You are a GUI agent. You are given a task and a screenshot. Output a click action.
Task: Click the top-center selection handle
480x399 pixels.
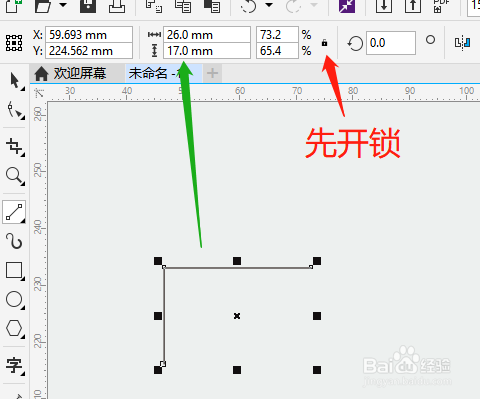pos(237,261)
